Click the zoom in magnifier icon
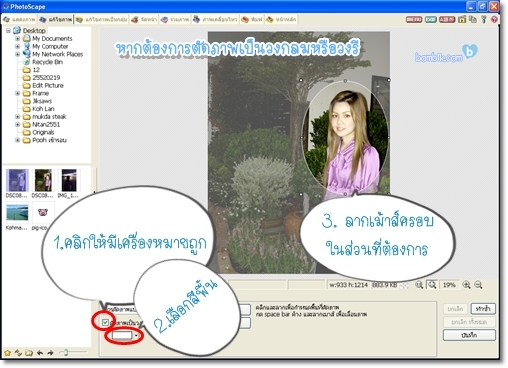Screen dimensions: 508x368 (466, 285)
